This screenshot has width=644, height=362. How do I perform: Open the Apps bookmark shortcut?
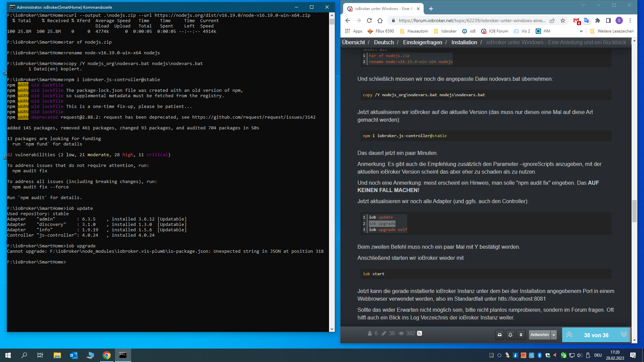coord(354,31)
